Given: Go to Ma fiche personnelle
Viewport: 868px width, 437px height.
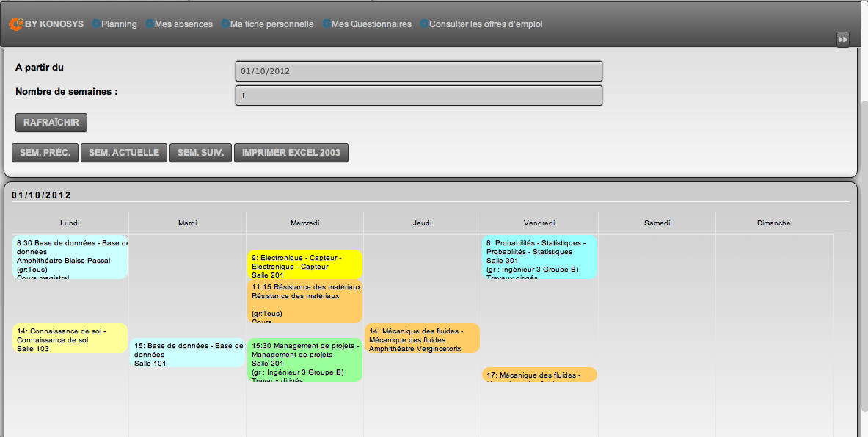Looking at the screenshot, I should point(271,24).
